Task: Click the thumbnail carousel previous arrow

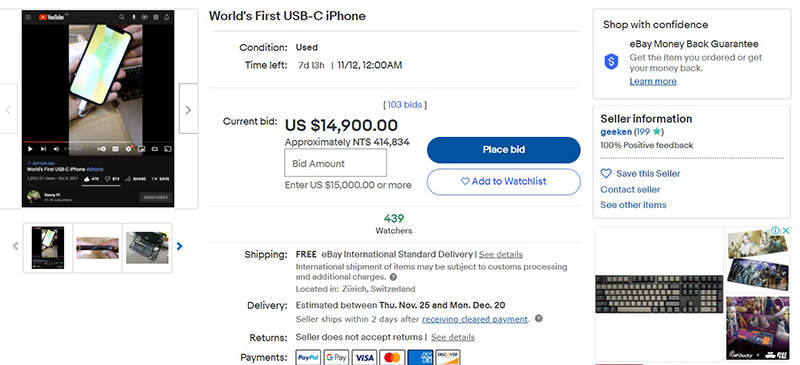Action: click(15, 247)
